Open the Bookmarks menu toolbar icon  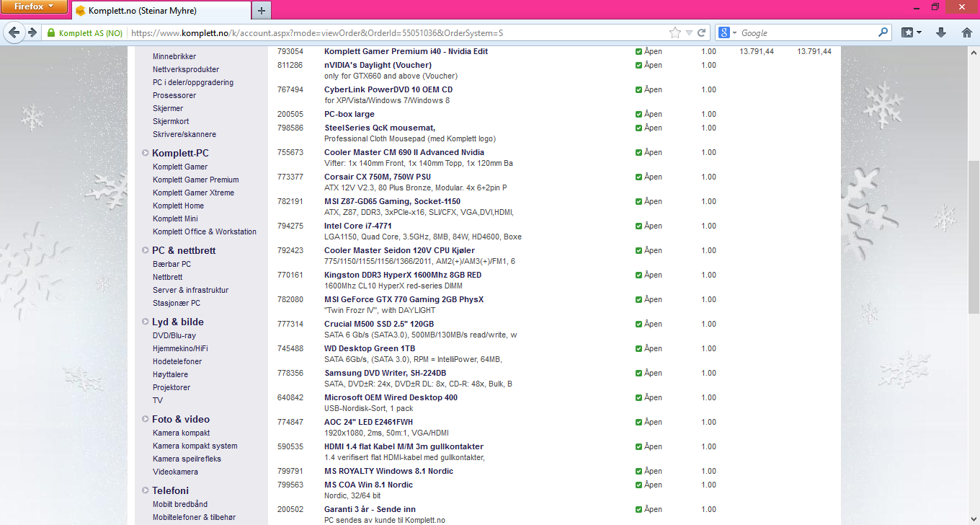912,32
